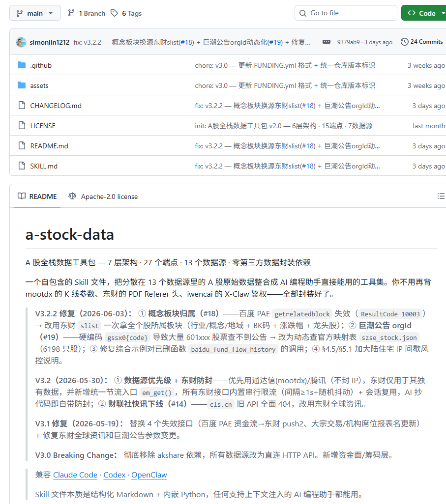Click the slist code snippet in V3.2.2 note

tap(89, 326)
